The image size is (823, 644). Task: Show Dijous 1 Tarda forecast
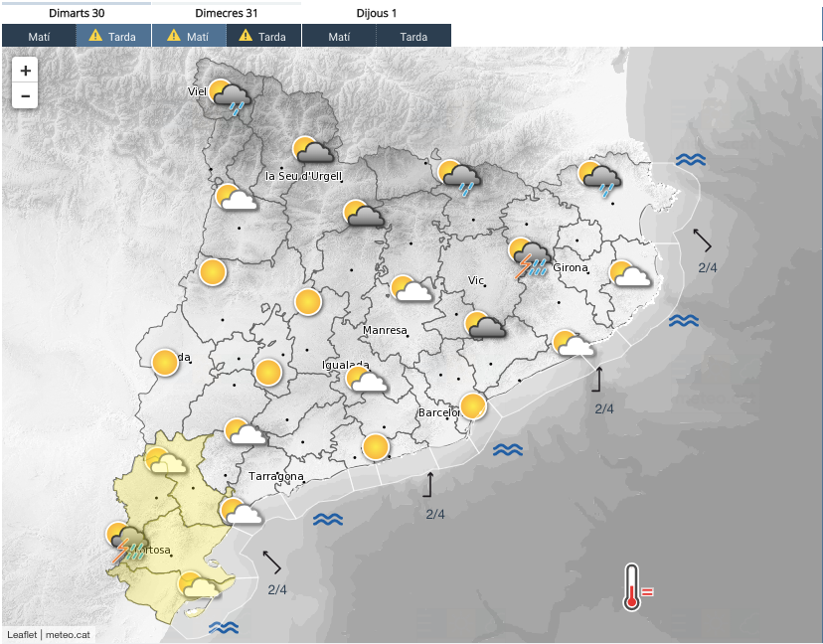413,37
